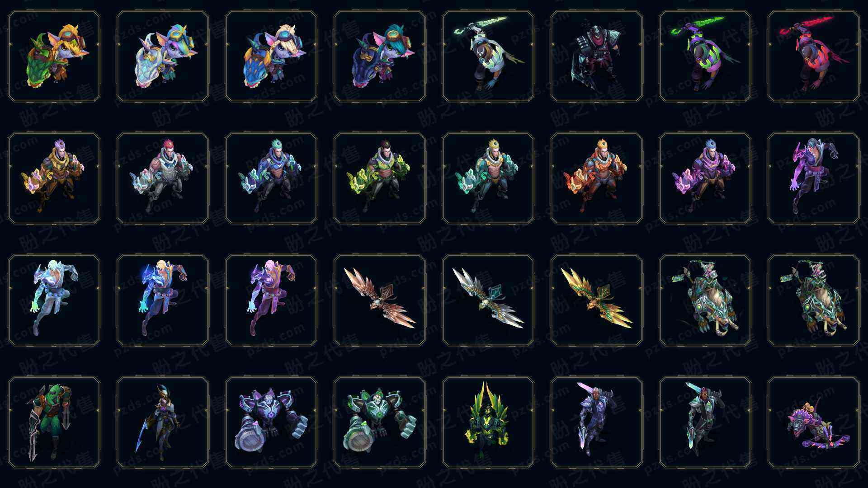This screenshot has height=488, width=868.
Task: Pick the bronze winged bird skin
Action: [x=380, y=300]
